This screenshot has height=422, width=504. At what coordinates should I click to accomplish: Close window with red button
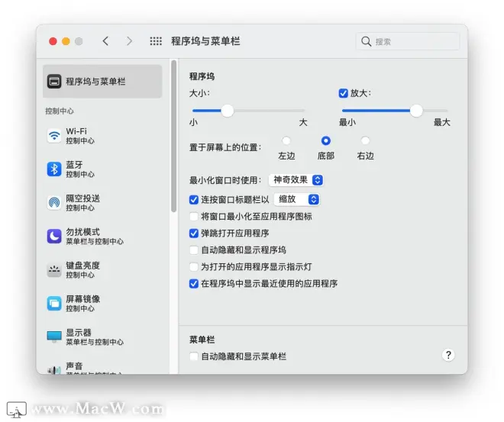pos(53,41)
